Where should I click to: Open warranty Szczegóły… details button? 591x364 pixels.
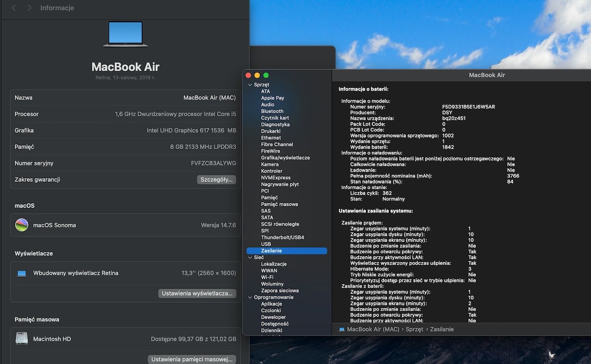point(217,179)
